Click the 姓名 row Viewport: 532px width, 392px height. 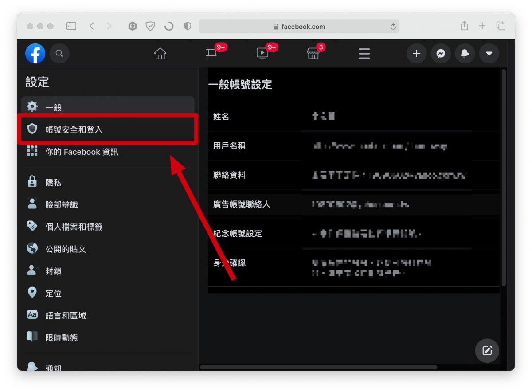pos(354,117)
